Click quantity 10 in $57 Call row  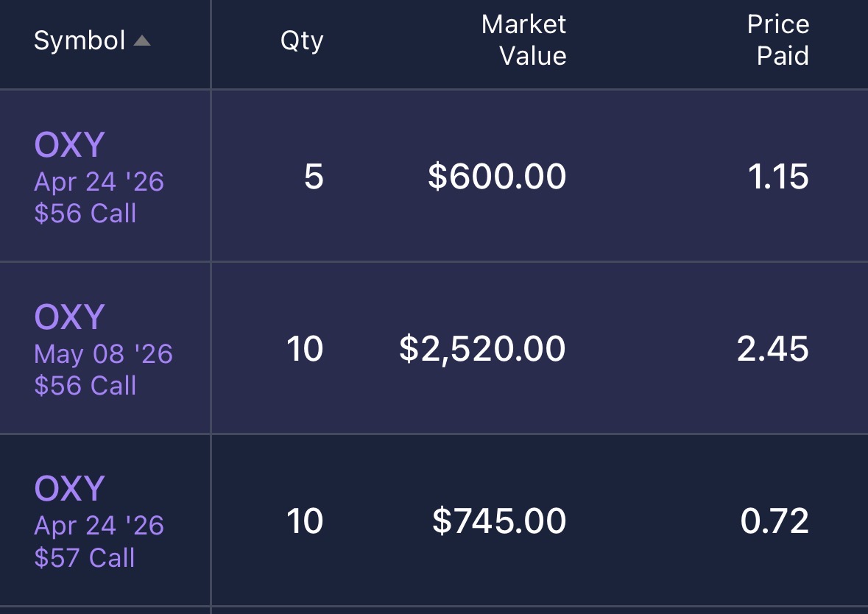click(x=304, y=521)
